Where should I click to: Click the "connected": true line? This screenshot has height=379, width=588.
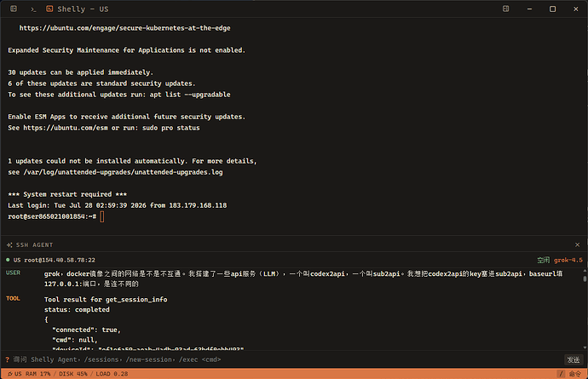coord(86,330)
